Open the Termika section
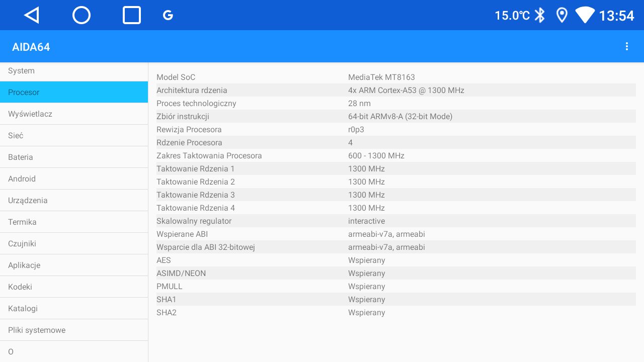This screenshot has width=644, height=362. tap(74, 222)
